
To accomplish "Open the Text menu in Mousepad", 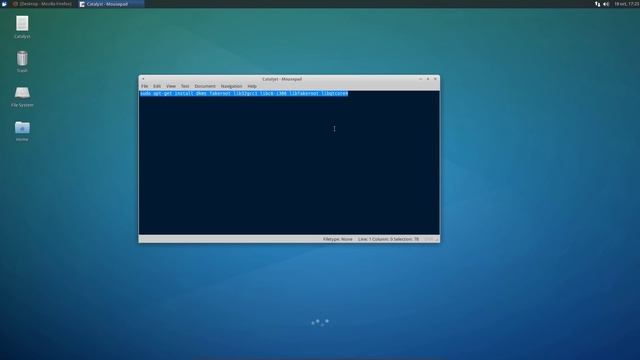I will (x=185, y=87).
